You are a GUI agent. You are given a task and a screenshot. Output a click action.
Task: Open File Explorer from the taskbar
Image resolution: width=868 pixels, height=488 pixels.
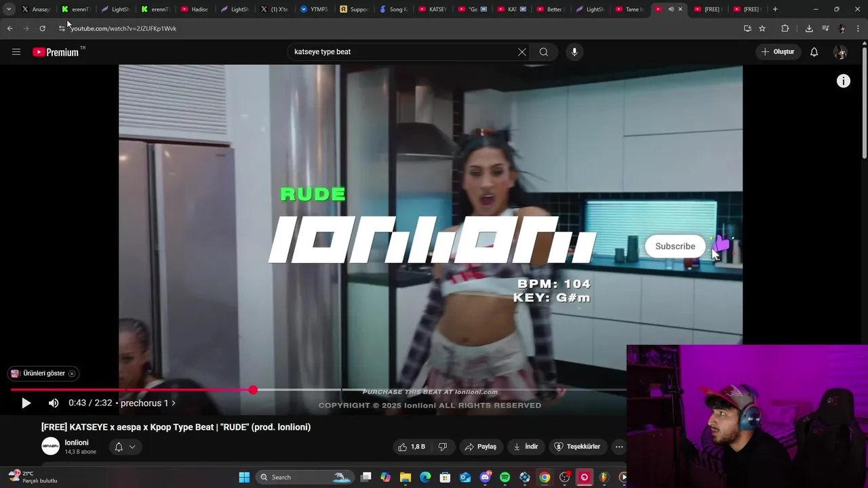(406, 477)
